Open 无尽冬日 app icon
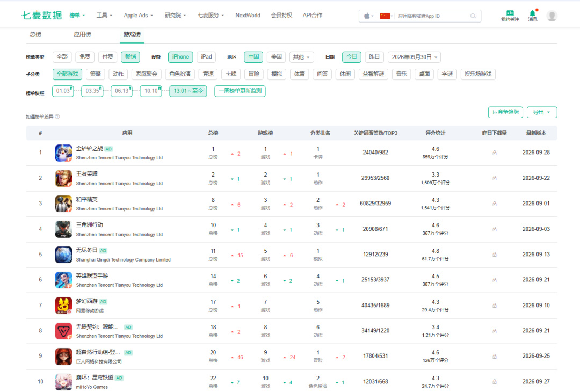Image resolution: width=580 pixels, height=392 pixels. point(63,255)
